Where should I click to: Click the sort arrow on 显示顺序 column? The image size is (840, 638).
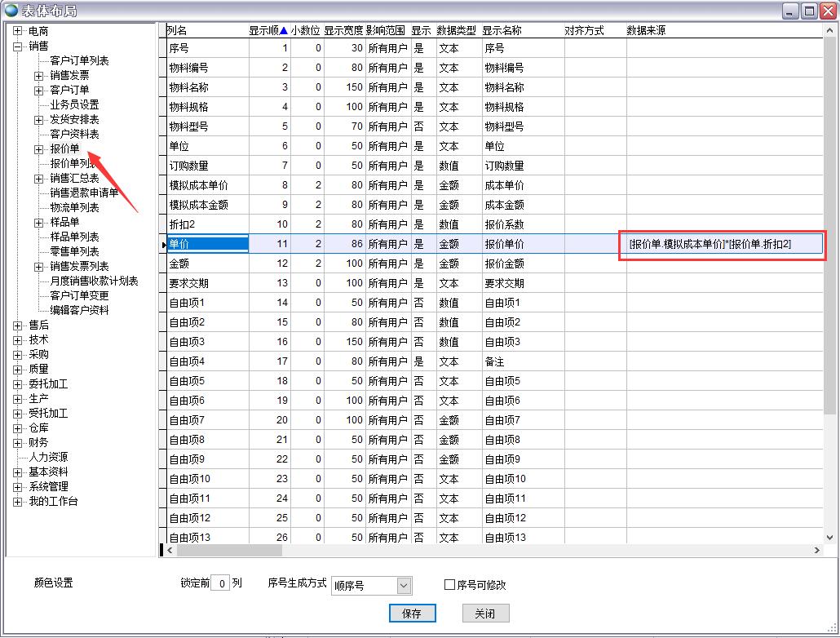(x=283, y=31)
